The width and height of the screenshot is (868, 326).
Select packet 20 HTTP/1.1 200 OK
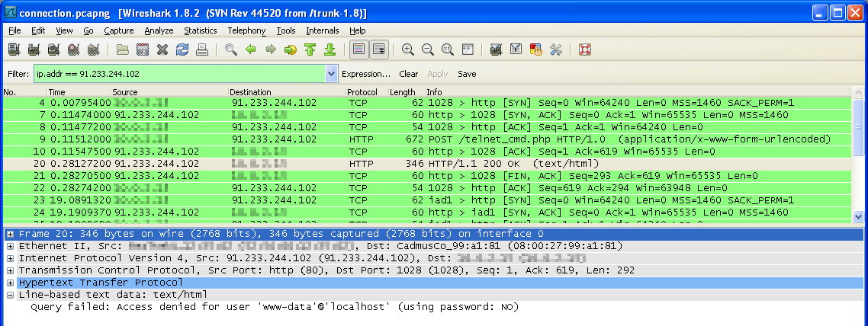(427, 164)
